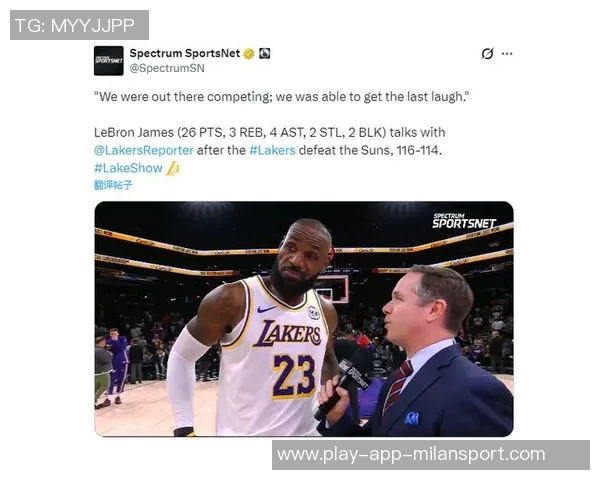The image size is (600, 480).
Task: Click the TG: MYYJJPP watermark banner
Action: pyautogui.click(x=79, y=25)
